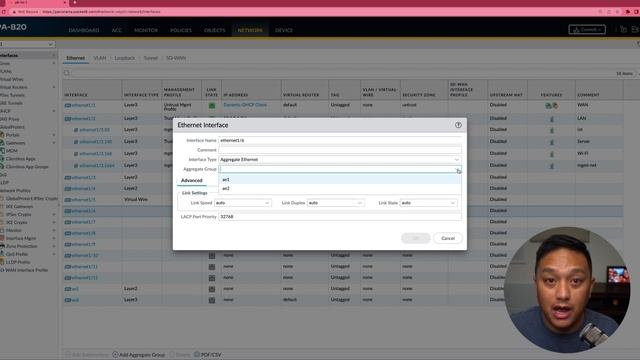Open the Ethernet Interface dialog help icon
The image size is (640, 360).
point(458,125)
